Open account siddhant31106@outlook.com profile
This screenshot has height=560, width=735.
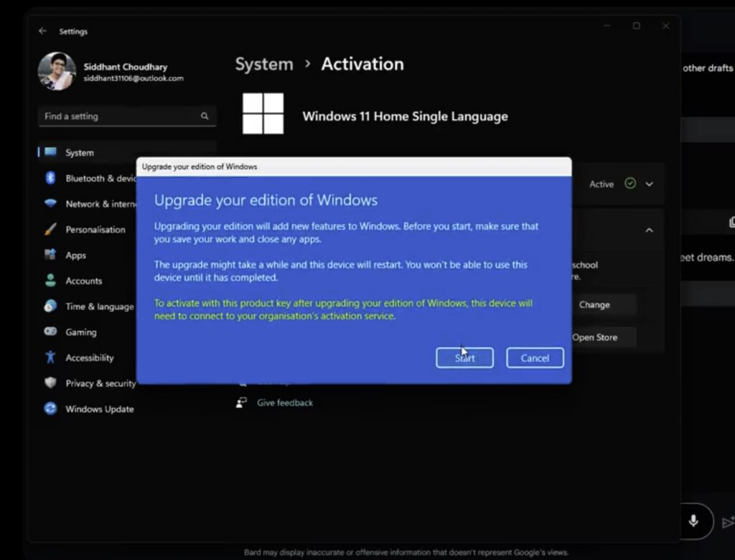tap(134, 78)
